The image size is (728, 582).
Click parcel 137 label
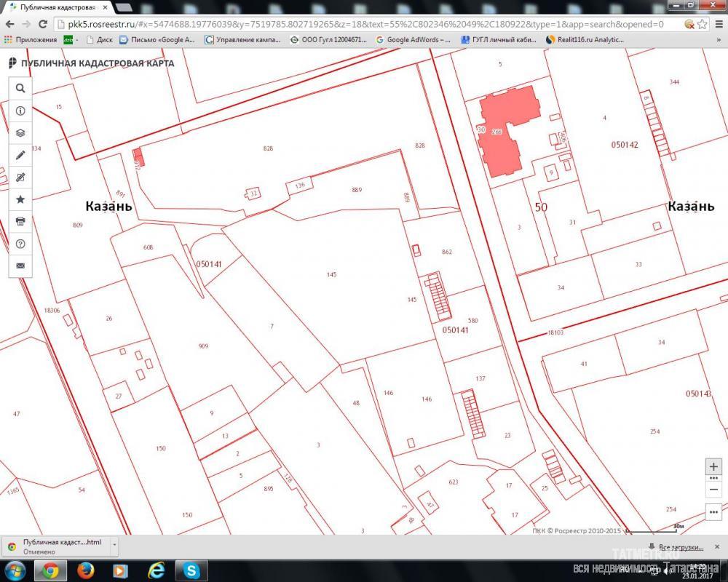tap(480, 379)
